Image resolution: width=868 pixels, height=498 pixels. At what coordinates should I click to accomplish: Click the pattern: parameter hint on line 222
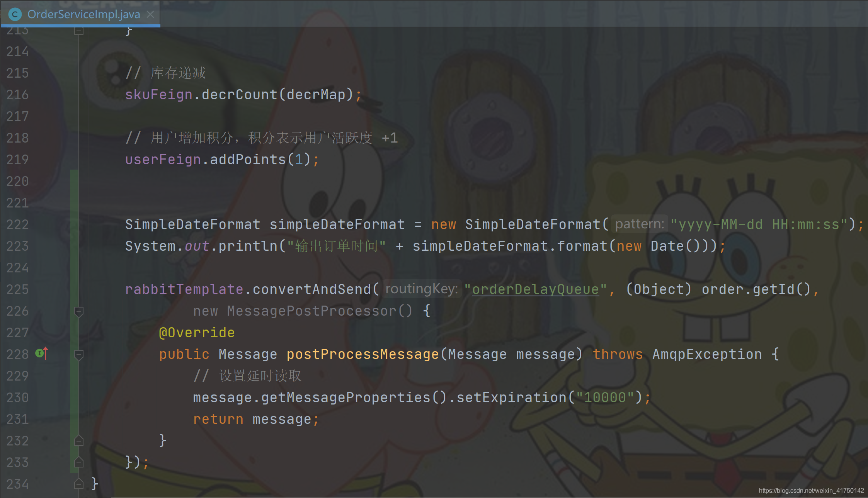[640, 224]
